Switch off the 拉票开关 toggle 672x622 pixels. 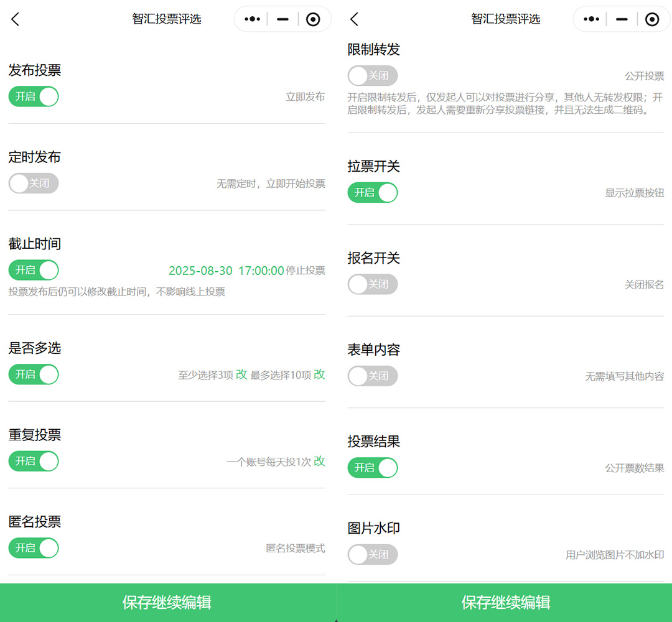(x=372, y=192)
